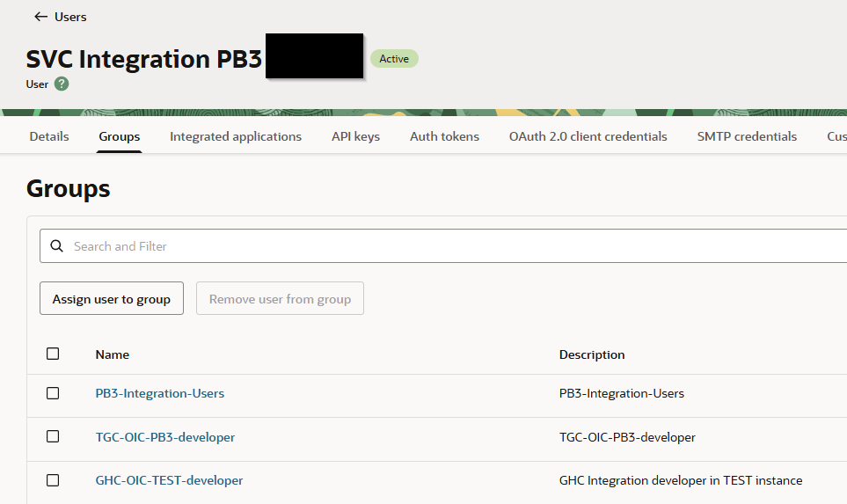
Task: Click Remove user from group button
Action: [280, 299]
